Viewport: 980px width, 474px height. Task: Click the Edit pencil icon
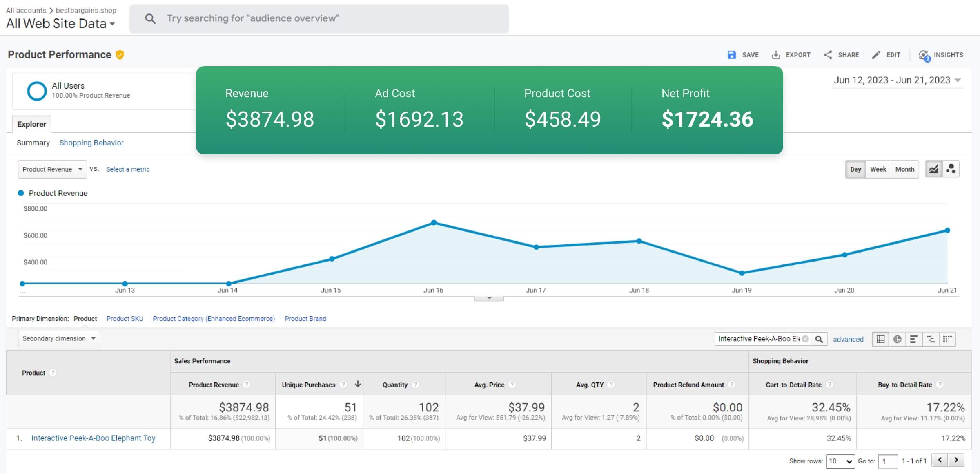[876, 55]
